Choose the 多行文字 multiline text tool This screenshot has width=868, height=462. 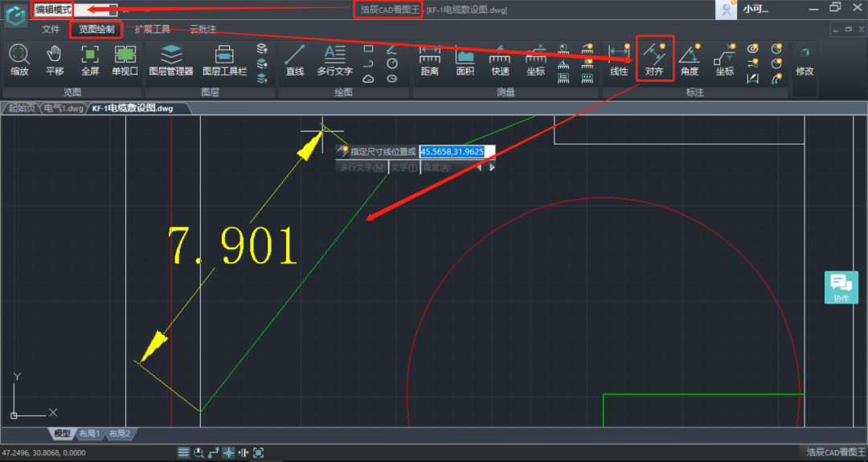[x=334, y=59]
